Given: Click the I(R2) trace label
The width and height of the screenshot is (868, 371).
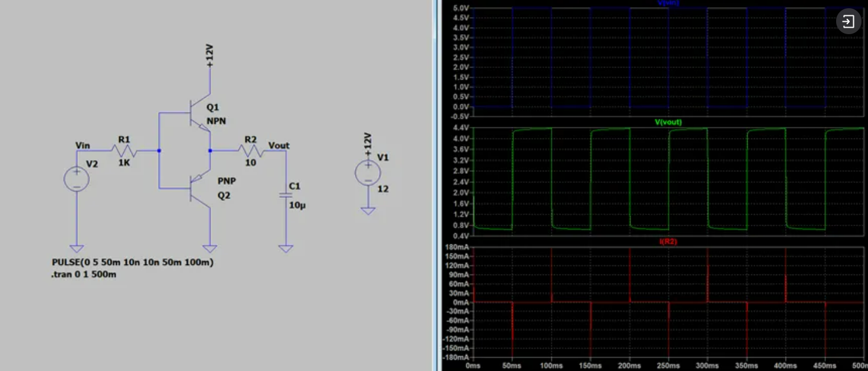Looking at the screenshot, I should point(668,241).
